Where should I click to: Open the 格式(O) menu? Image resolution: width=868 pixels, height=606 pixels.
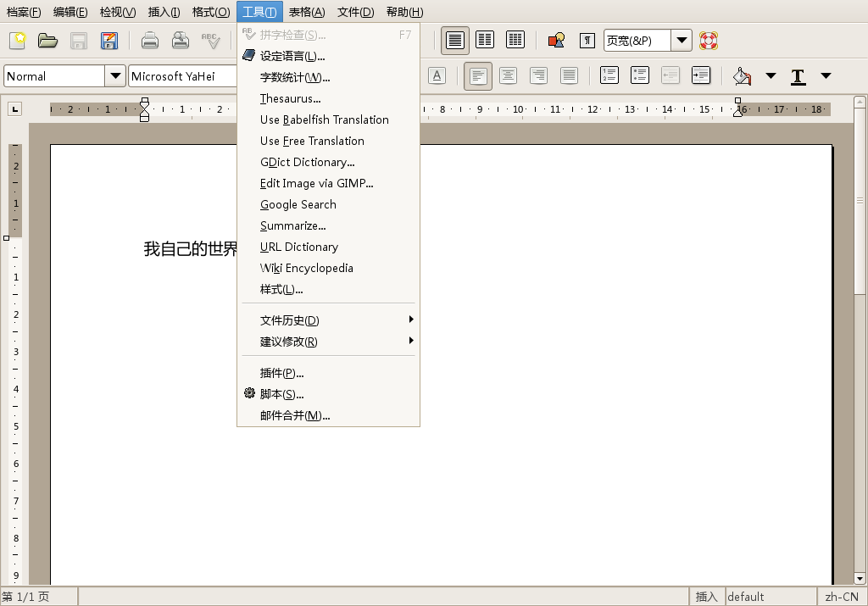(x=211, y=12)
